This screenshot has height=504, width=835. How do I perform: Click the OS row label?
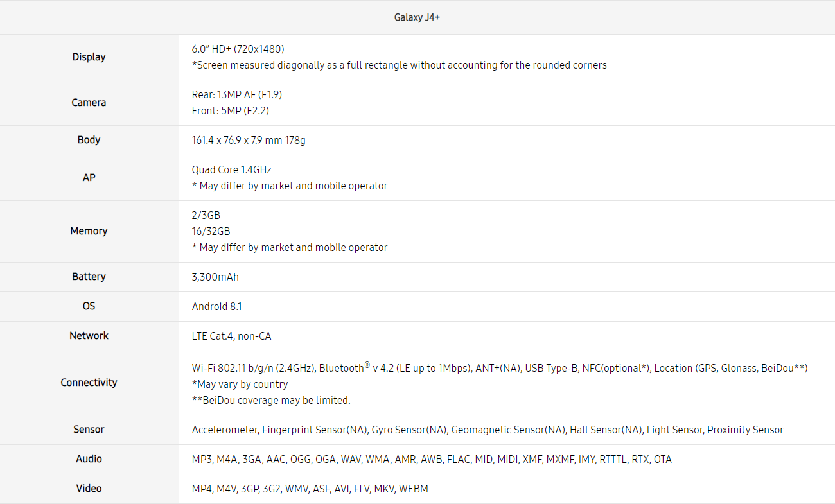(x=89, y=306)
